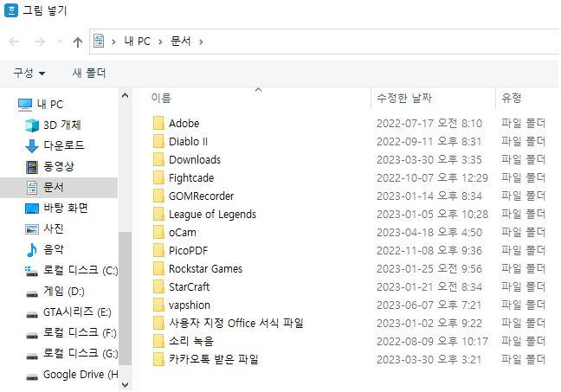Select 로컬 디스크 (G:) drive
Image resolution: width=561 pixels, height=392 pixels.
[71, 354]
